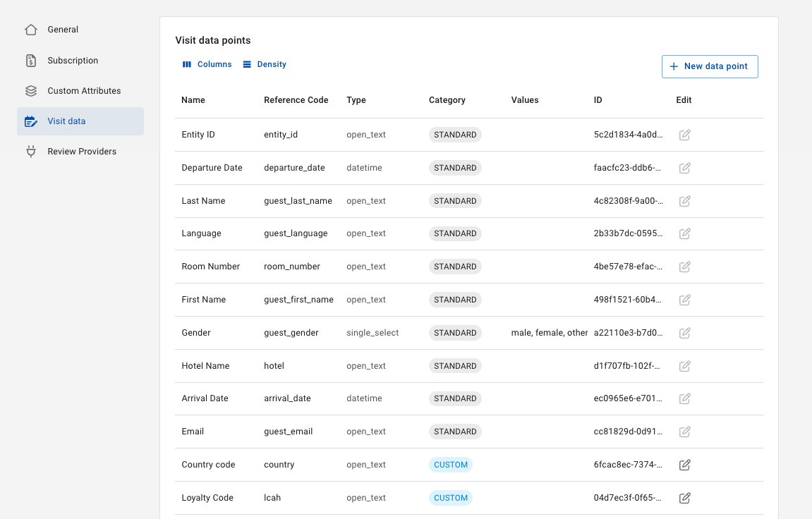Open the Columns selector
This screenshot has width=812, height=519.
pos(207,64)
